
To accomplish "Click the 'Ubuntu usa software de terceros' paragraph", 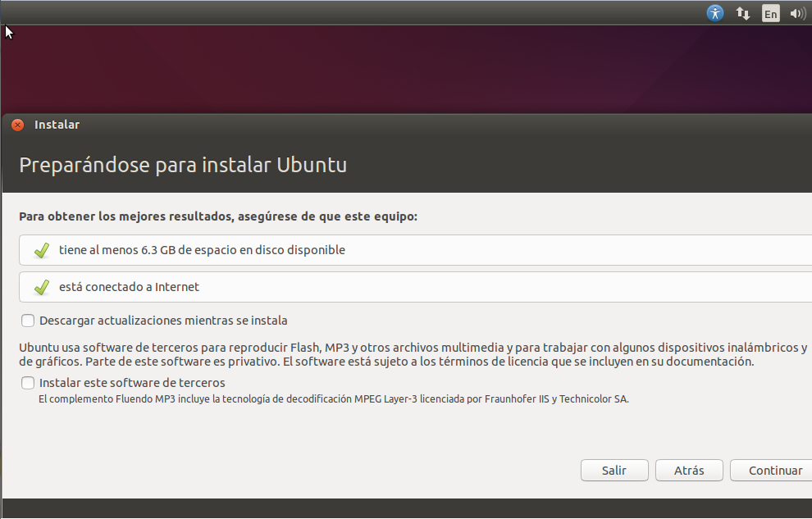I will (x=413, y=354).
